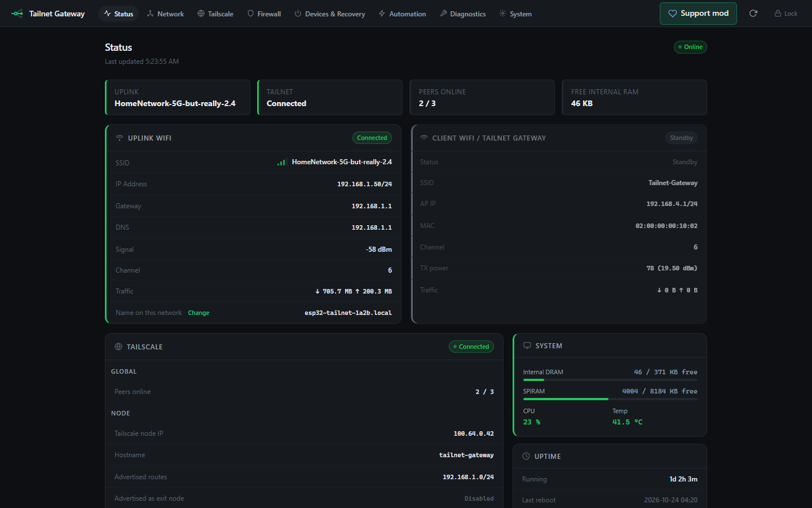Click the Last updated 5:23:55 AM text
This screenshot has width=812, height=508.
click(x=142, y=62)
